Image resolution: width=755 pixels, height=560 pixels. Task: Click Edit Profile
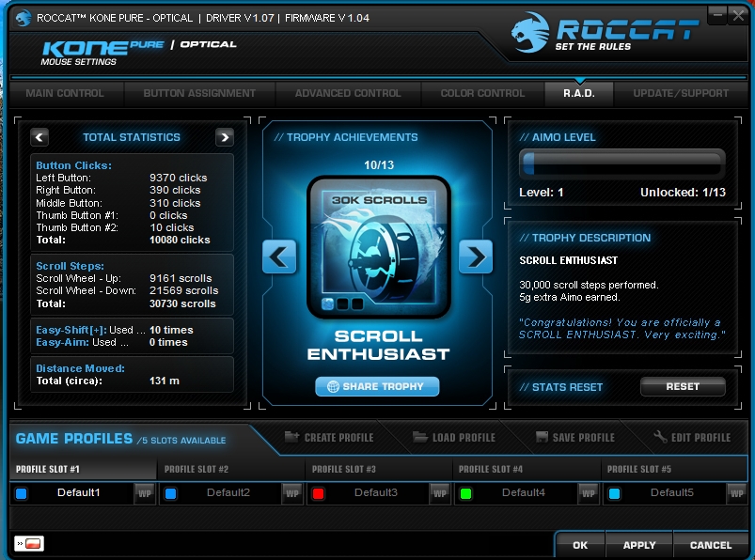point(692,437)
